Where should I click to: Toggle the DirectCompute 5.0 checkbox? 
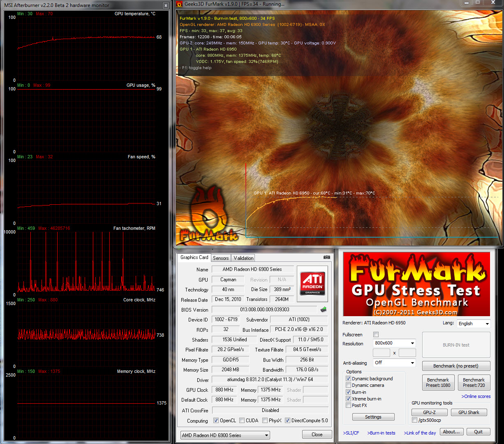pyautogui.click(x=287, y=421)
